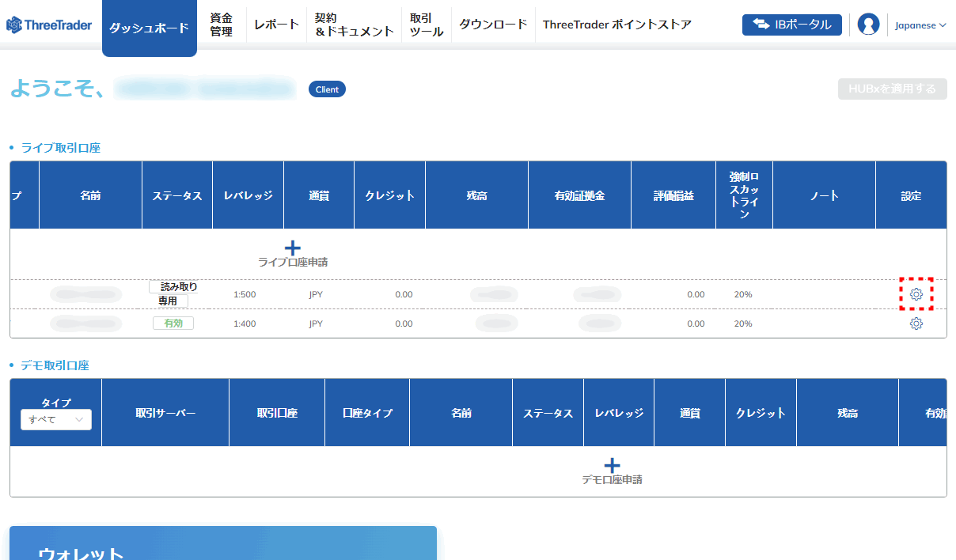Click the live table 有効証拠金 column header
Screen dimensions: 956x560
580,195
